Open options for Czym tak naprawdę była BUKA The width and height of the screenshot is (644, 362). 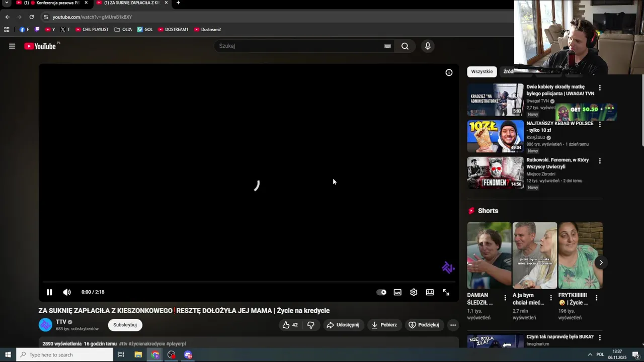pos(599,338)
